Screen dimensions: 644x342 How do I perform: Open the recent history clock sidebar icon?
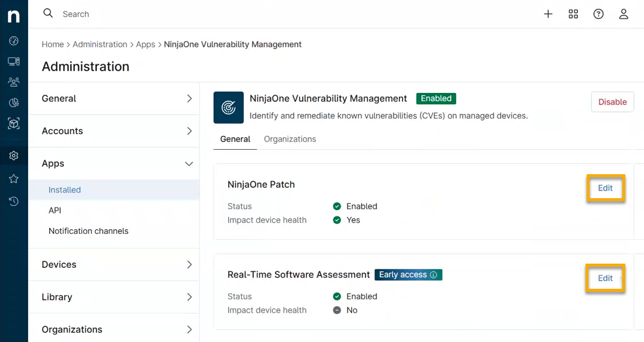pos(13,201)
